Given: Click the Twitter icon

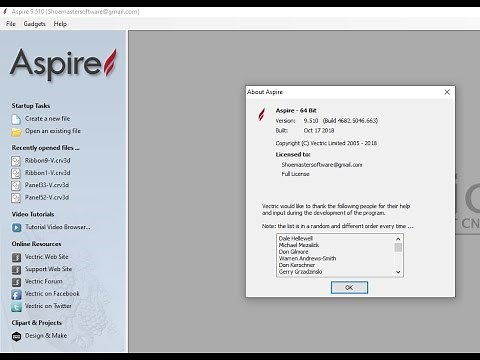Looking at the screenshot, I should [x=16, y=307].
